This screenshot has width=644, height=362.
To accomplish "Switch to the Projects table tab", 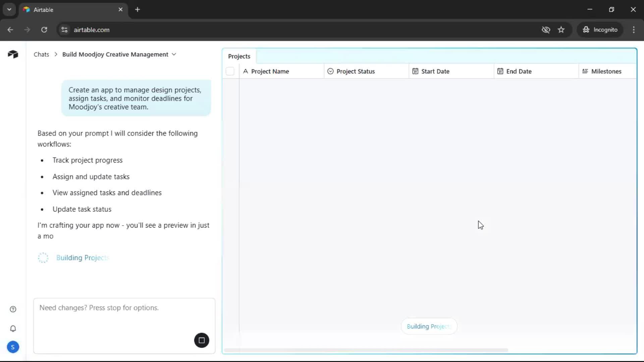I will (x=239, y=56).
